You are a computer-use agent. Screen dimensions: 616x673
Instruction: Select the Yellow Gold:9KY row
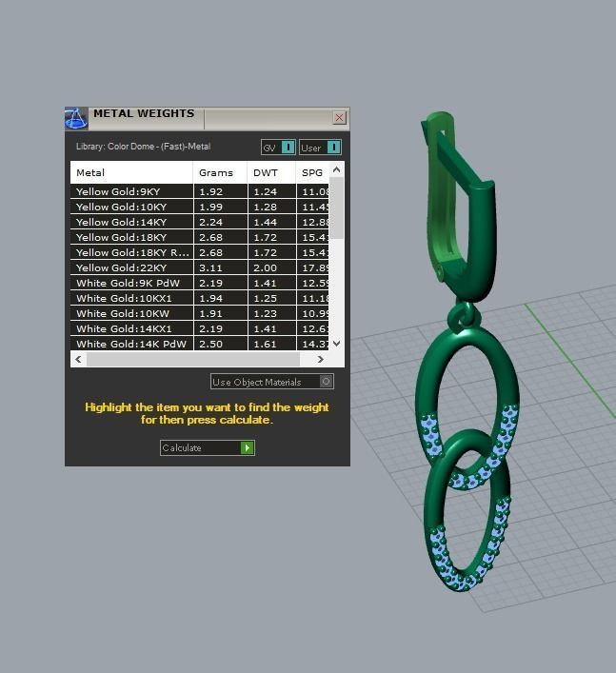[x=200, y=191]
